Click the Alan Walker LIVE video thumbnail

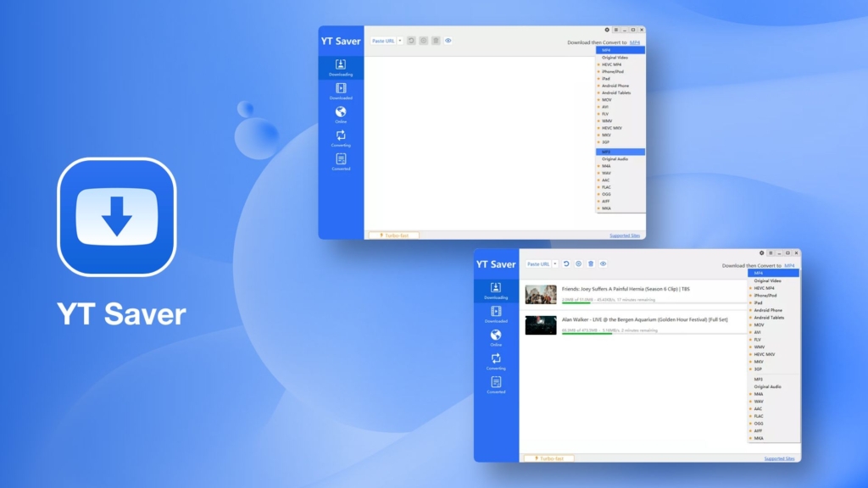[541, 324]
